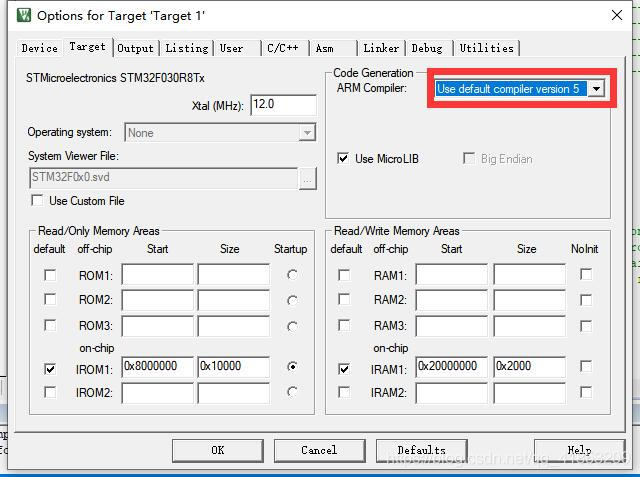This screenshot has width=640, height=477.
Task: Click the Xtal (MHz) input field
Action: pos(283,105)
